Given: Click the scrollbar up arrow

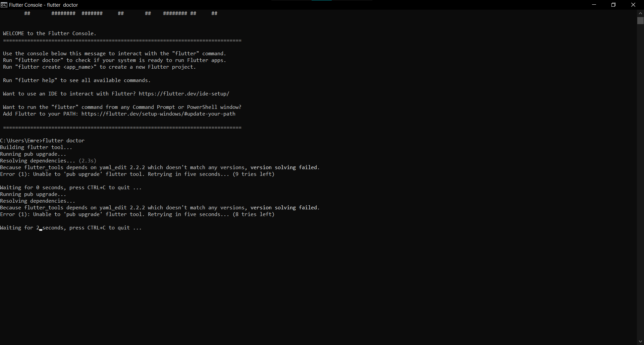Looking at the screenshot, I should pos(640,13).
